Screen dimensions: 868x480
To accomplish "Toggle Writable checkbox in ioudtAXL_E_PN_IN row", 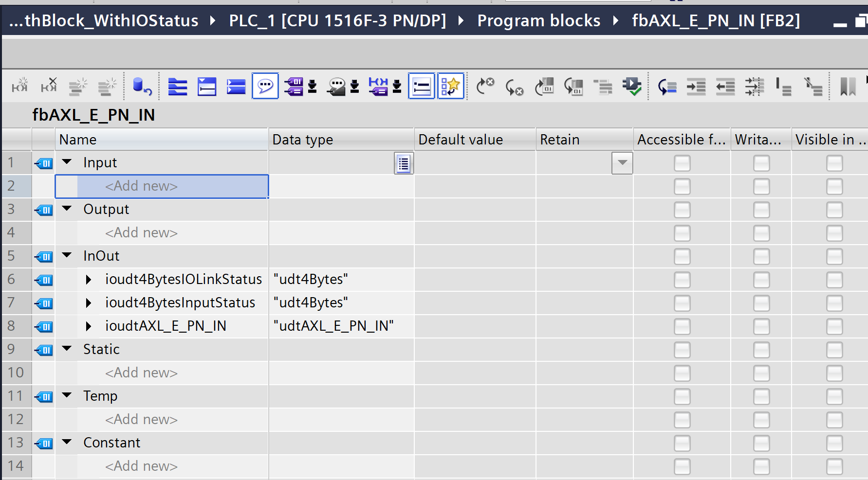I will [x=761, y=327].
